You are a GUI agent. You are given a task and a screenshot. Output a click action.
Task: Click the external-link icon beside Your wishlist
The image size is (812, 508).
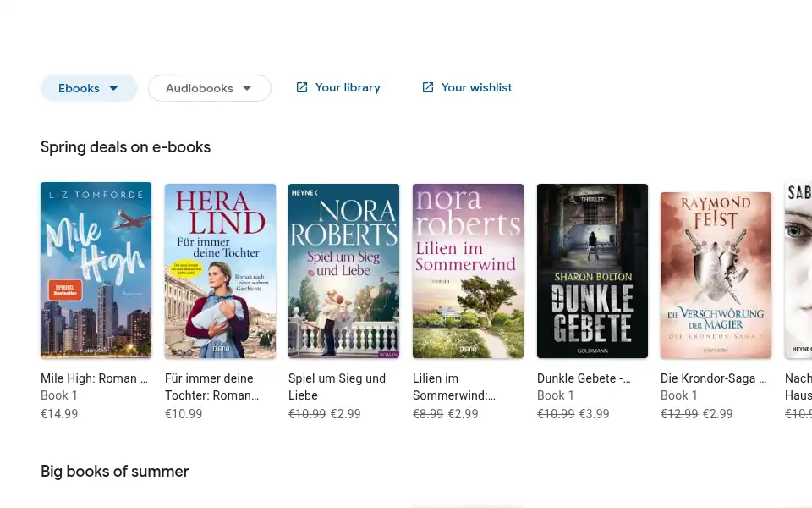click(x=428, y=87)
